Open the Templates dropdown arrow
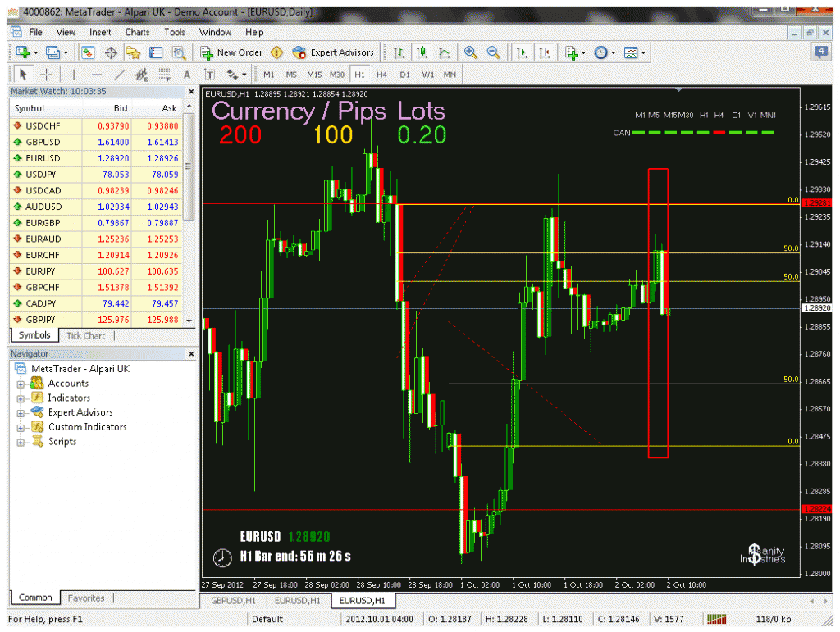The width and height of the screenshot is (840, 632). point(643,53)
